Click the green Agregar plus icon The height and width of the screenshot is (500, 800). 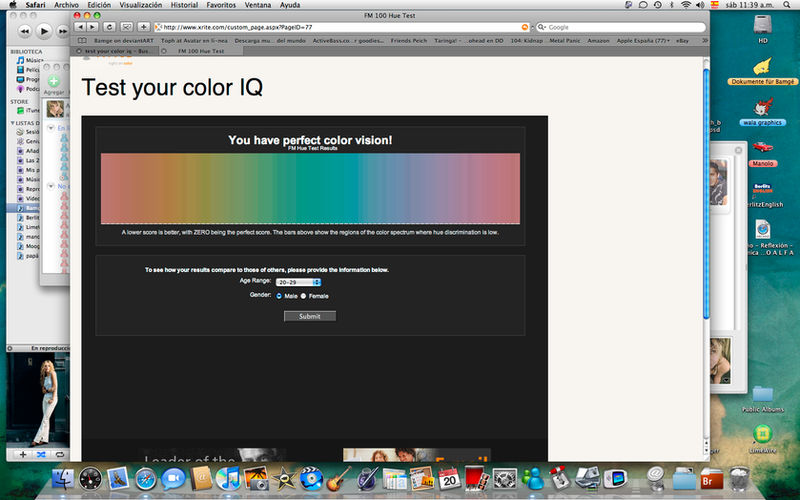coord(54,81)
